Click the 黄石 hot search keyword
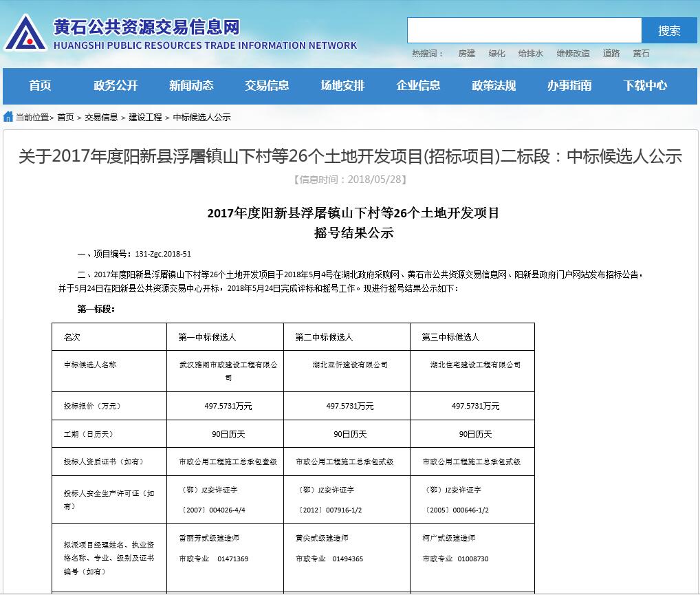Viewport: 700px width, 595px height. coord(641,53)
